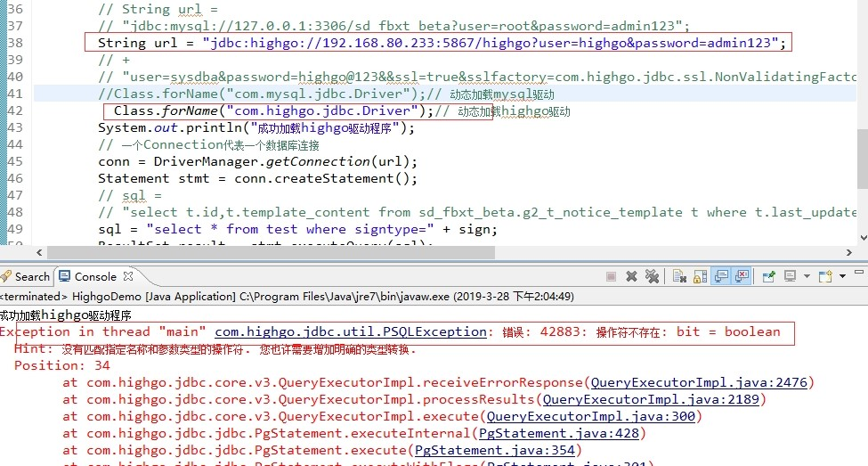Click the Hint line in console output
The width and height of the screenshot is (868, 466).
point(215,349)
